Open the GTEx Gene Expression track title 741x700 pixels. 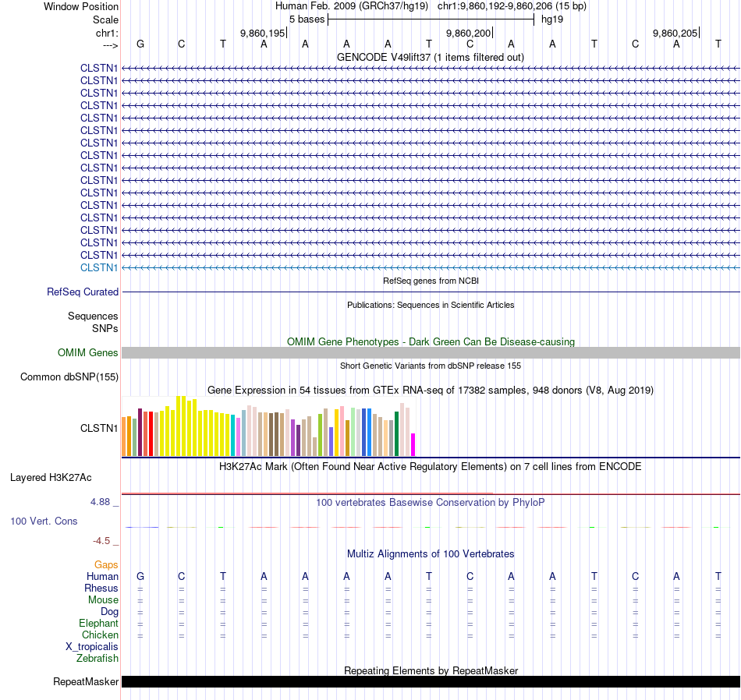coord(431,391)
